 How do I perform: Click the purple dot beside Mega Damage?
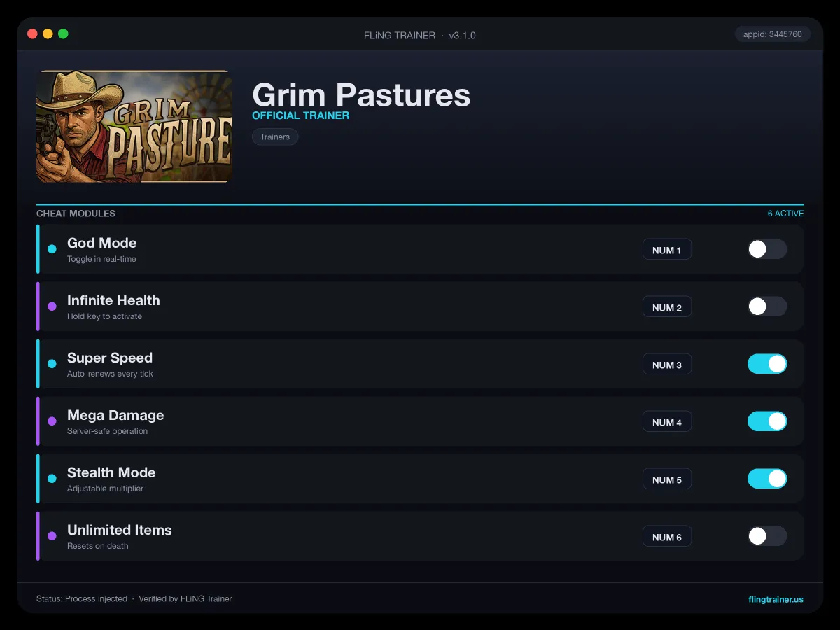click(52, 421)
